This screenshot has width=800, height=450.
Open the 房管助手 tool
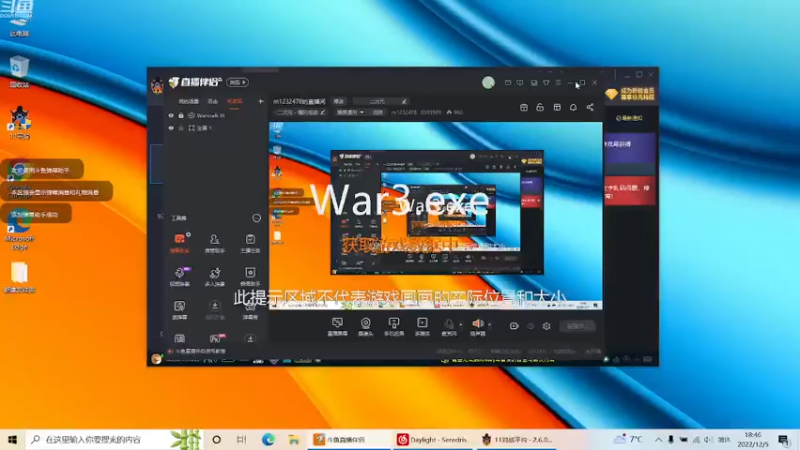214,243
